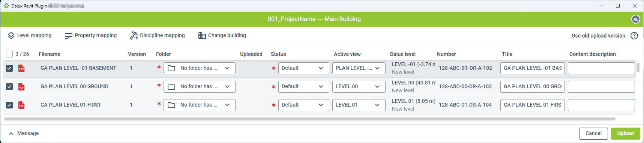
Task: Click PDF icon for GA PLAN LEVEL -01 BASEMENT
Action: (x=21, y=68)
